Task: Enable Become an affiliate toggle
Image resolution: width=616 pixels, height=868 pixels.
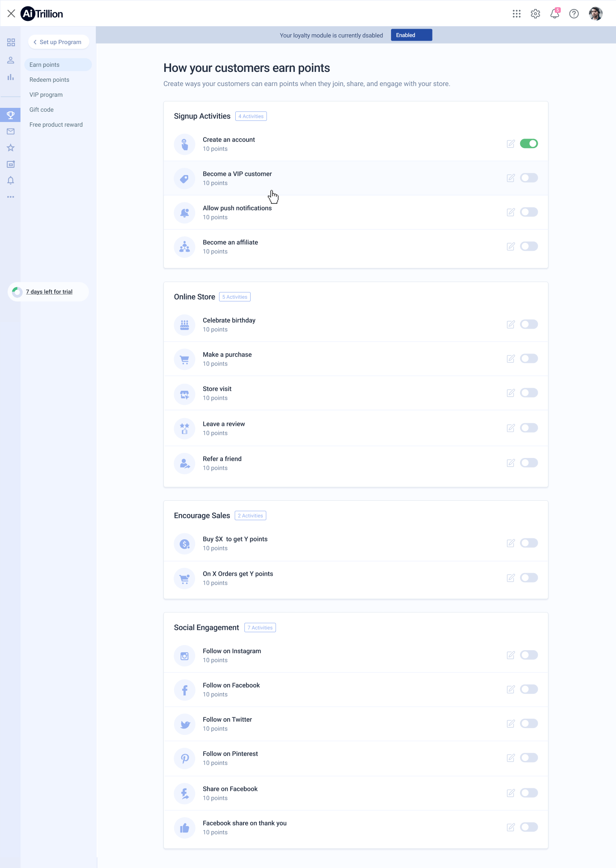Action: [x=529, y=246]
